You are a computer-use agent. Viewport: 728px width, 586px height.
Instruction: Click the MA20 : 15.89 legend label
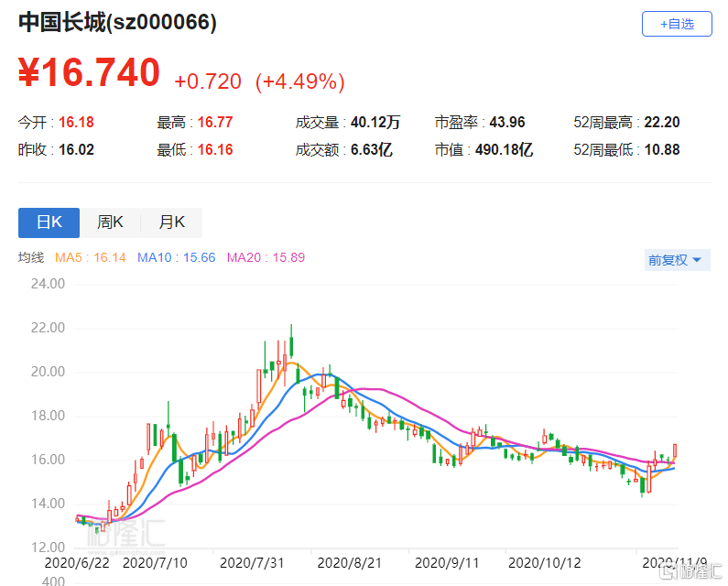pos(266,257)
